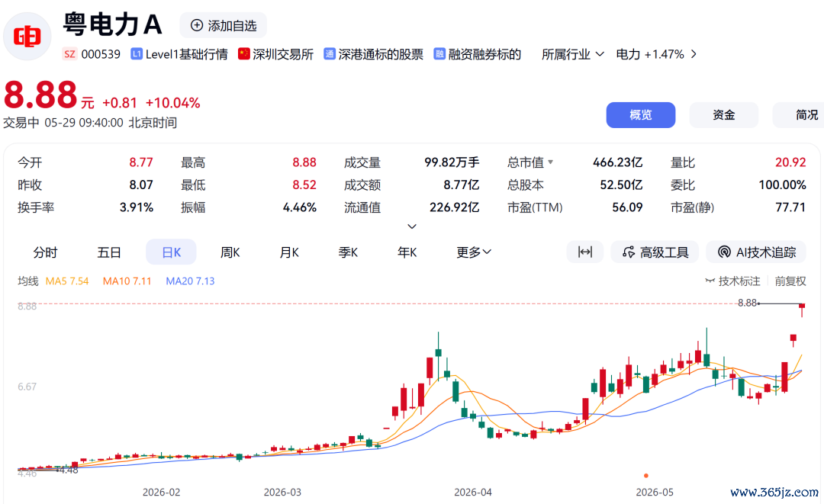
Task: Open AI技术追踪 tracker
Action: [757, 252]
